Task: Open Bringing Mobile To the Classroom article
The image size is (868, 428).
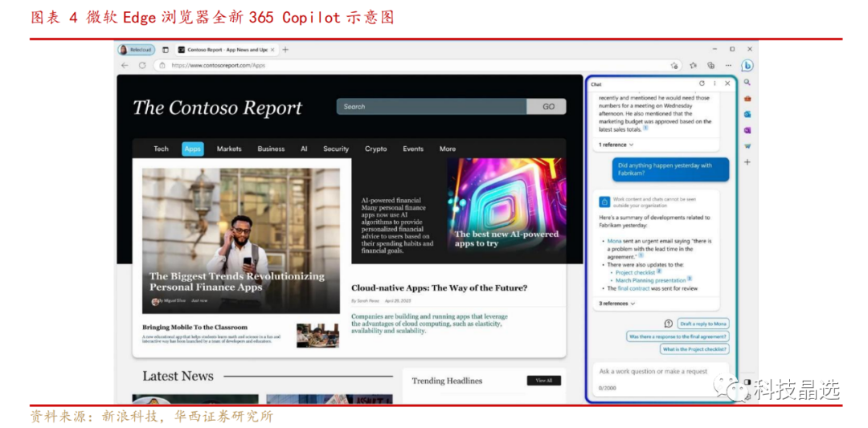Action: [x=194, y=328]
